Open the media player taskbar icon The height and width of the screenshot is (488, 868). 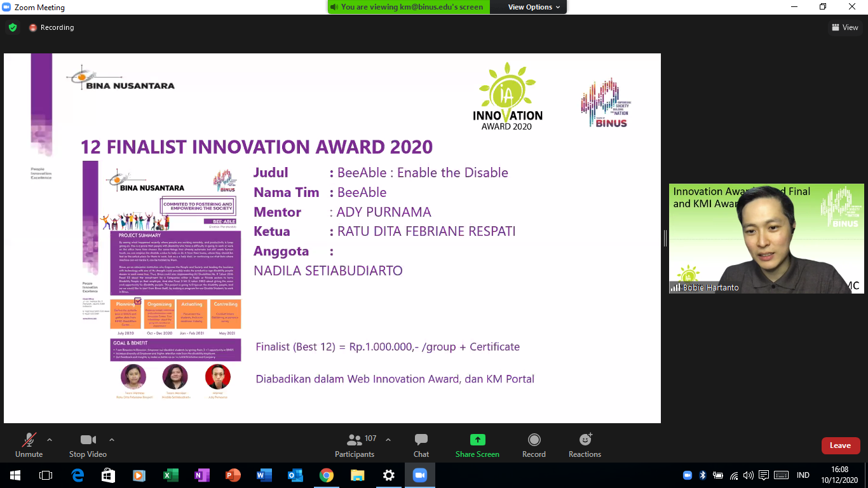(x=139, y=475)
